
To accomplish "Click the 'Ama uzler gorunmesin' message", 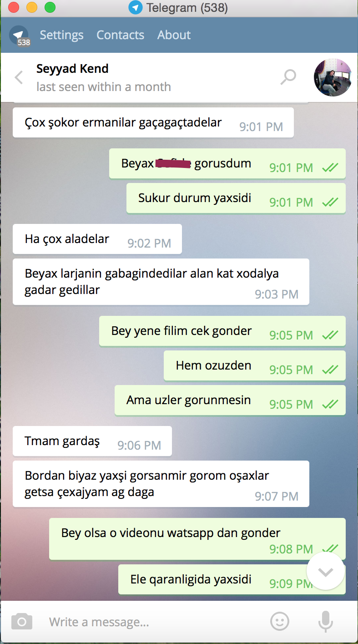I will click(230, 401).
